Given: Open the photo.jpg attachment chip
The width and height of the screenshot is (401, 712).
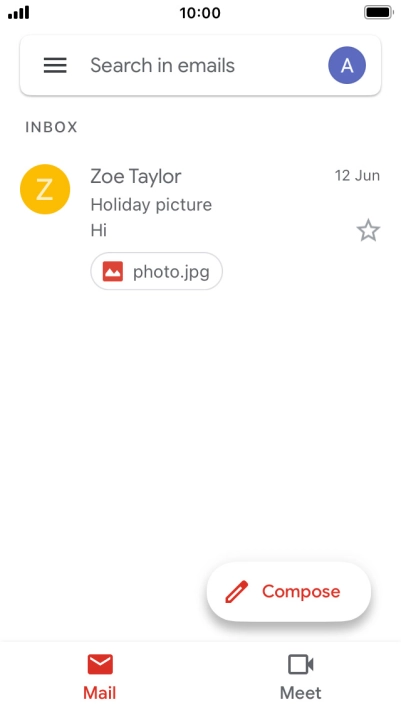Looking at the screenshot, I should (x=157, y=272).
